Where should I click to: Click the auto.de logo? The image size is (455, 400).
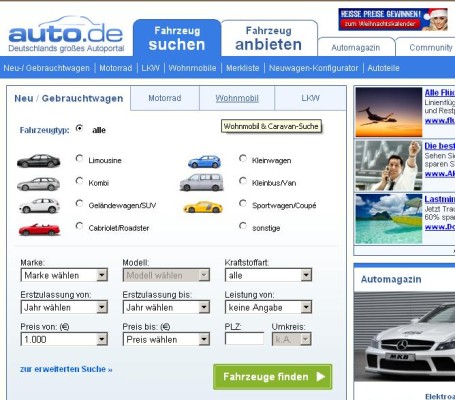click(x=66, y=34)
